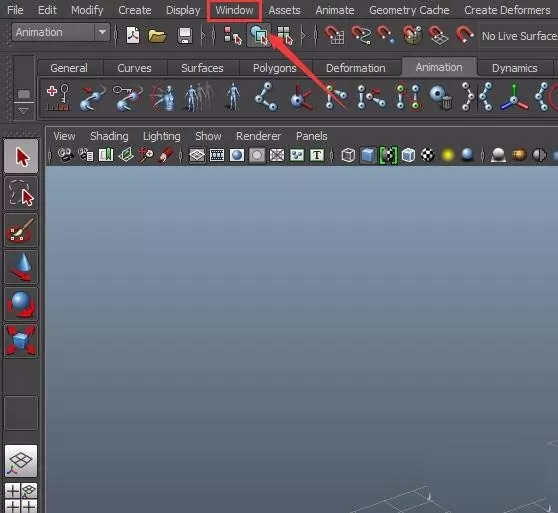
Task: Open the viewport View menu
Action: click(x=64, y=136)
